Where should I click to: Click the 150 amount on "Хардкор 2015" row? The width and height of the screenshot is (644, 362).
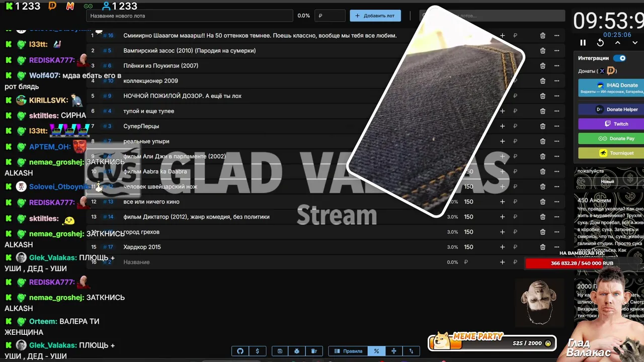pyautogui.click(x=468, y=247)
